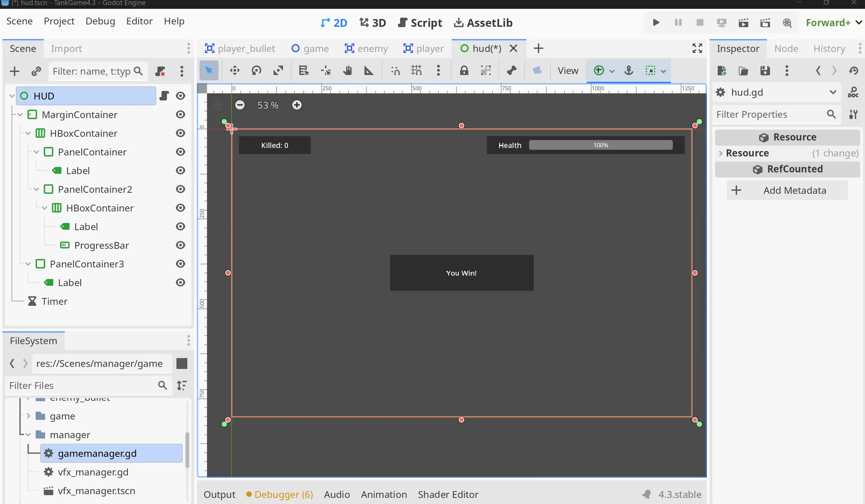The image size is (865, 504).
Task: Load a resource in Inspector
Action: point(744,71)
